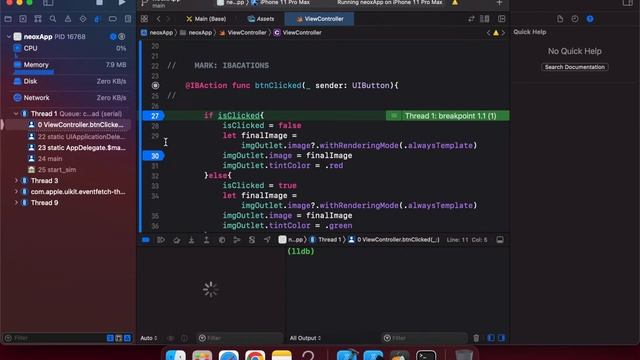The height and width of the screenshot is (360, 640).
Task: Select the CPU gauge row
Action: click(69, 48)
